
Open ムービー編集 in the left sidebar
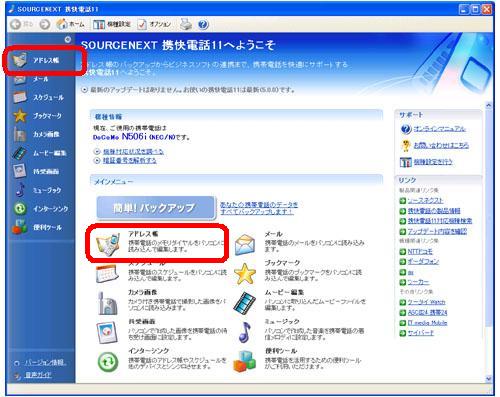(x=40, y=153)
